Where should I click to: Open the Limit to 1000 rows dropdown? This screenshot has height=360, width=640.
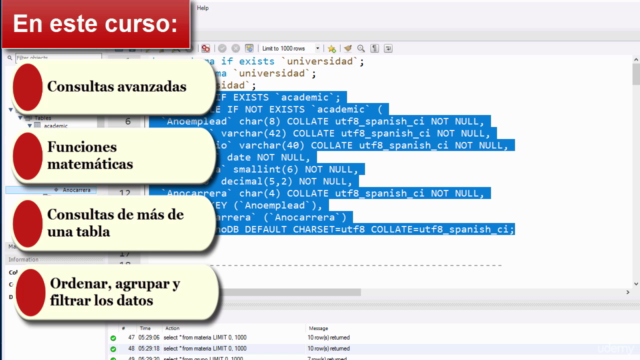coord(291,49)
